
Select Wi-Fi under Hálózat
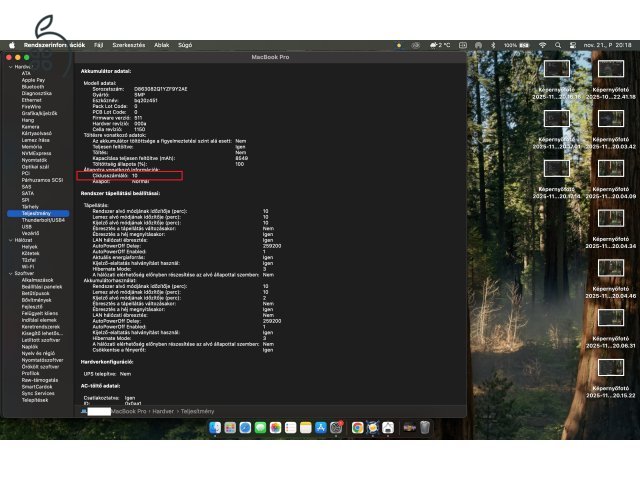tap(28, 267)
